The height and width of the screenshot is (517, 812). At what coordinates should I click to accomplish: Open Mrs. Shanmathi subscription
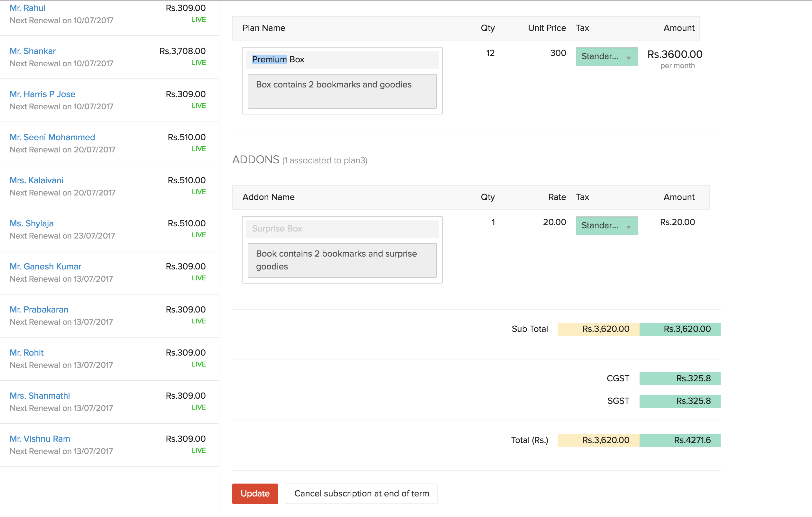tap(40, 396)
